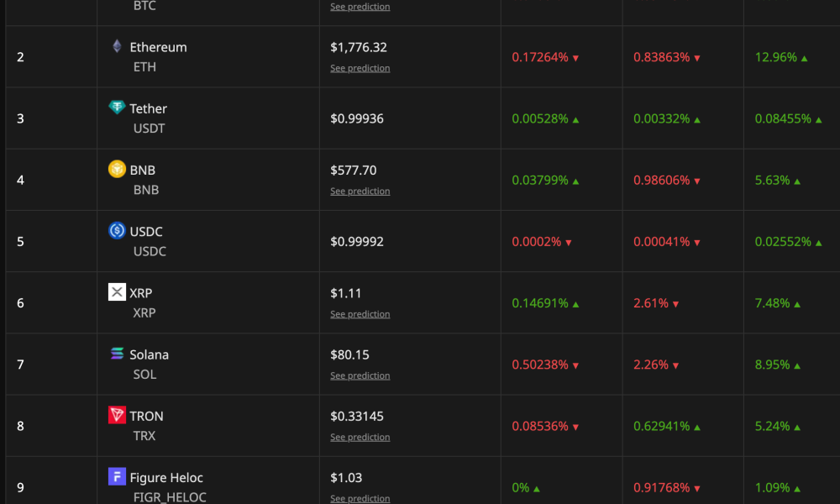Click BNB change value 5.63%
The height and width of the screenshot is (504, 840).
click(x=772, y=181)
